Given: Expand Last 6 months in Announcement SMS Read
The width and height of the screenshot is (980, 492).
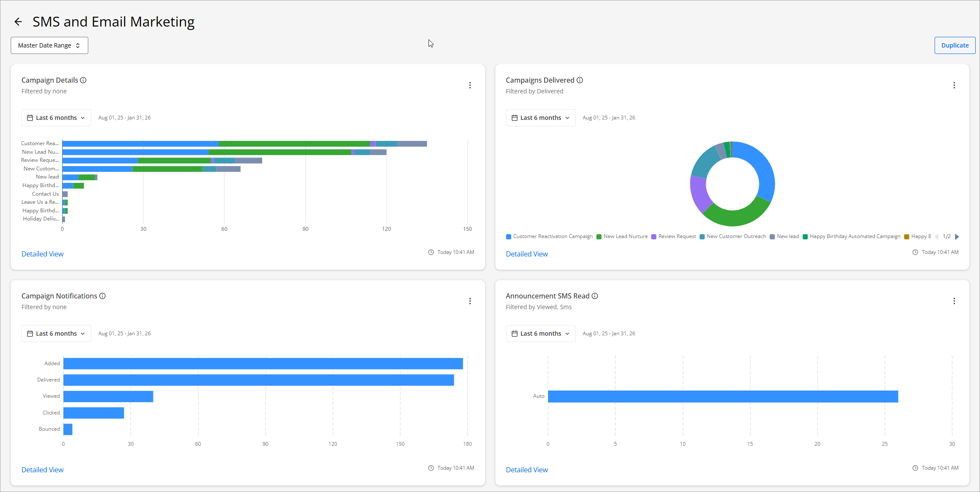Looking at the screenshot, I should tap(540, 334).
